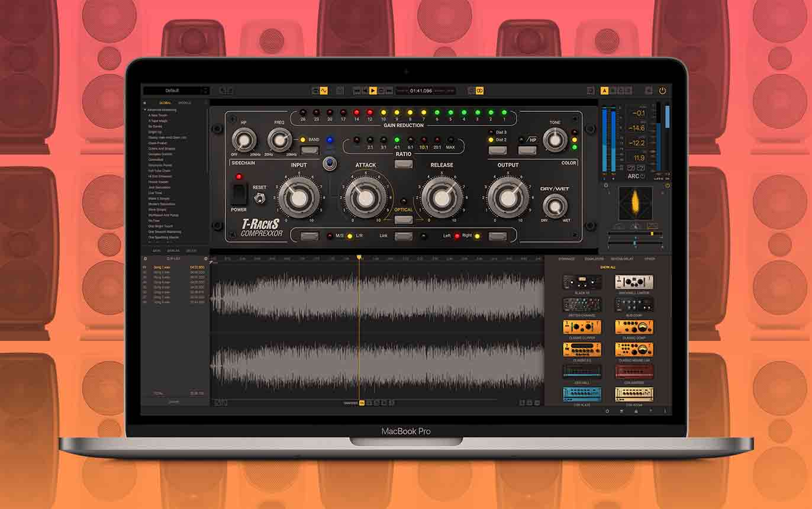Viewport: 812px width, 509px height.
Task: Pick the Brickwall Limiter module icon
Action: (x=634, y=282)
